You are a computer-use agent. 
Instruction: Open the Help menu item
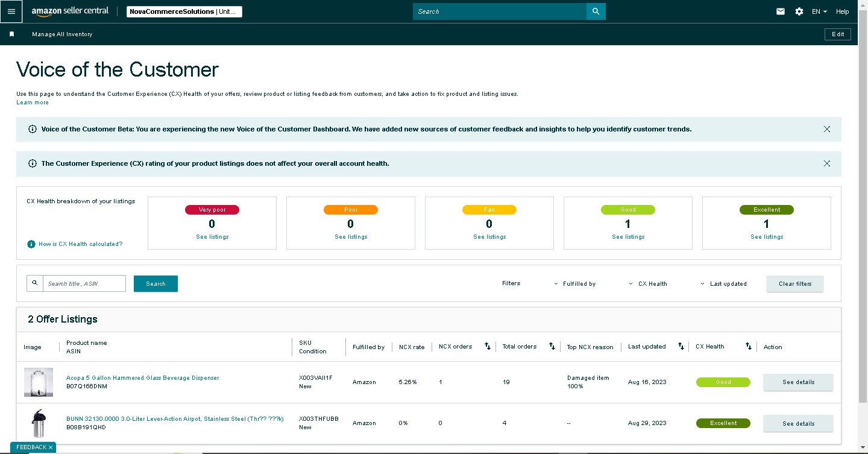[843, 11]
